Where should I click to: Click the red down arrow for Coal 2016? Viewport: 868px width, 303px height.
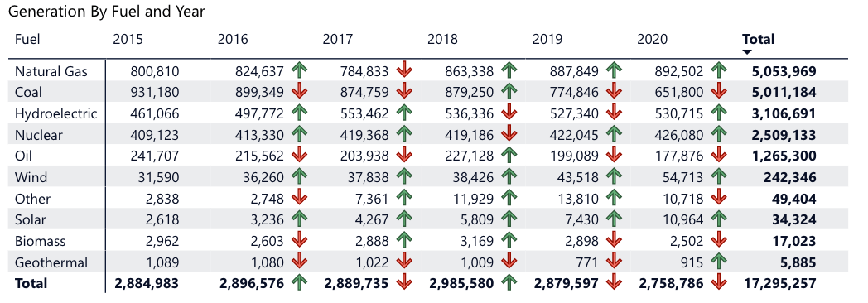pos(300,92)
